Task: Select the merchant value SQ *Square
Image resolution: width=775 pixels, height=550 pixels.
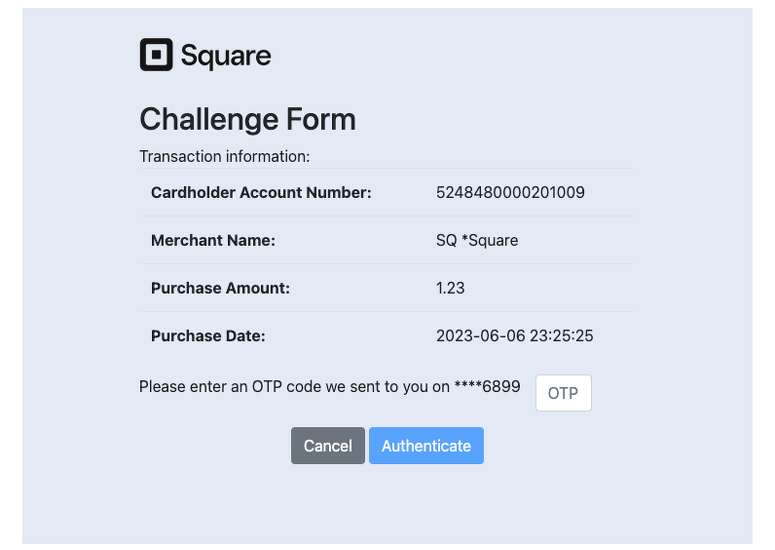Action: (x=477, y=240)
